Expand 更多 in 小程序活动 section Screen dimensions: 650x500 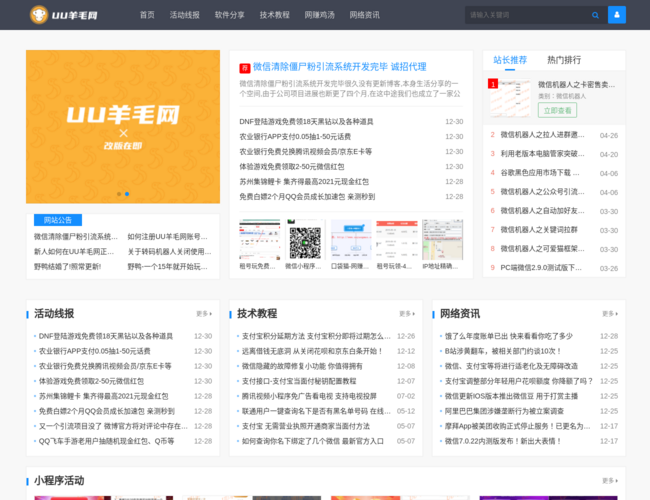tap(610, 481)
